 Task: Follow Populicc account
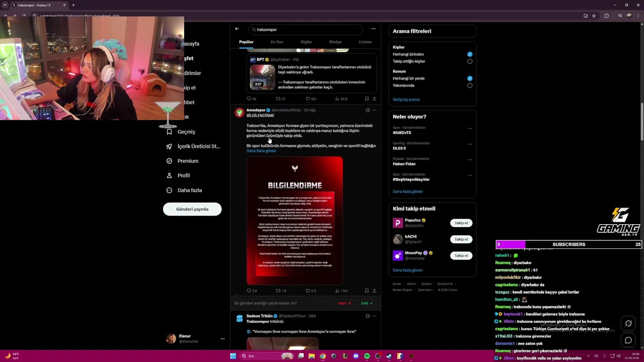[x=461, y=223]
